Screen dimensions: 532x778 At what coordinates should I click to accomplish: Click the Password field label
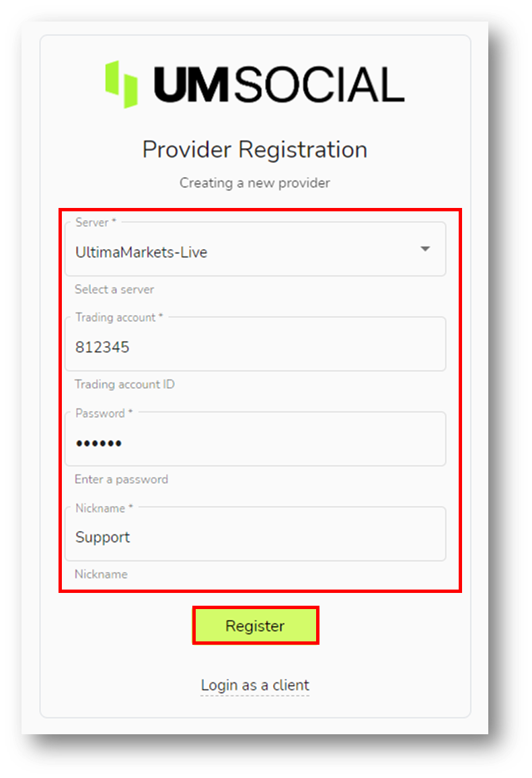[104, 413]
